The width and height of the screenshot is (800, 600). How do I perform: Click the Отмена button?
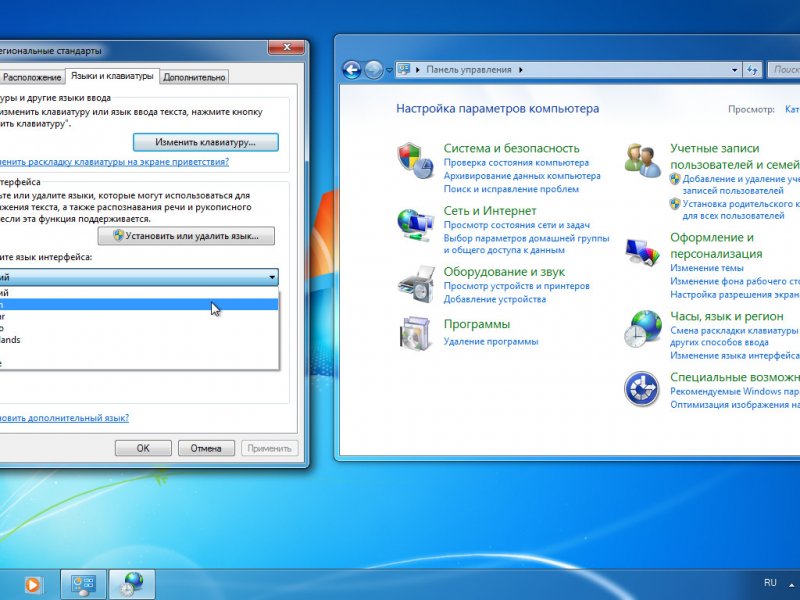coord(206,448)
